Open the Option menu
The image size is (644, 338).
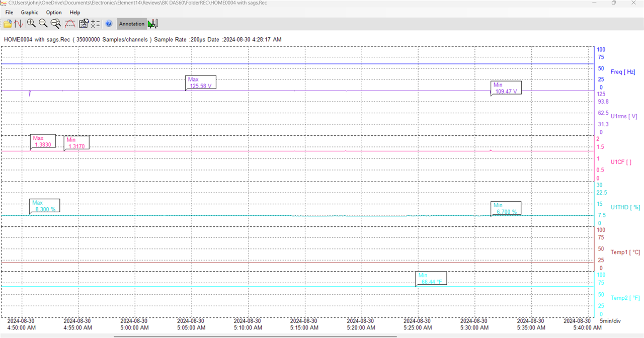click(54, 12)
